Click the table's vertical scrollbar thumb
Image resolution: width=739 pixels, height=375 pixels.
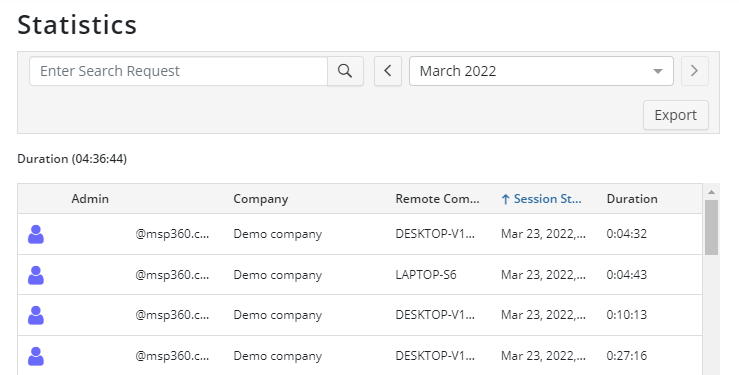coord(711,228)
